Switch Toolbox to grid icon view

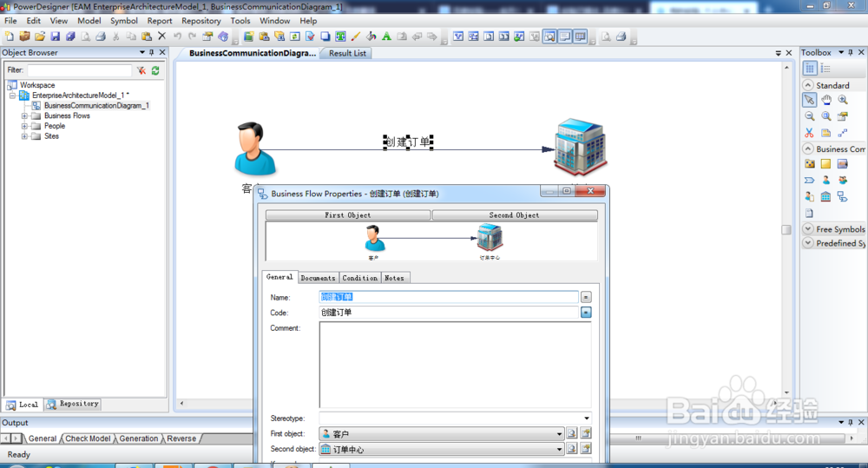[809, 68]
